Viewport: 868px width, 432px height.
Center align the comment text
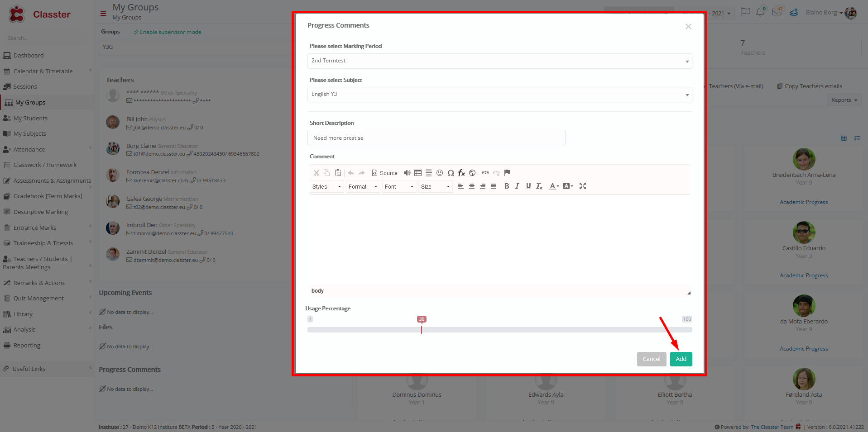click(472, 186)
